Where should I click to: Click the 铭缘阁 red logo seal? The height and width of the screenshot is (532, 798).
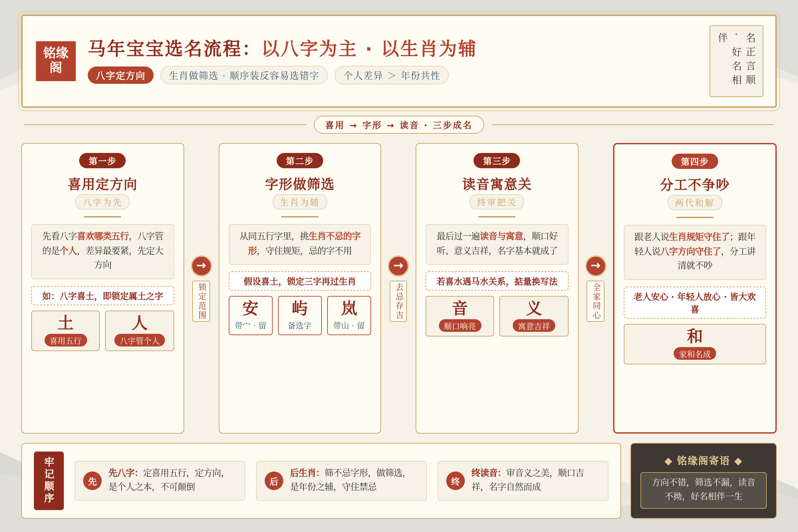click(x=56, y=61)
